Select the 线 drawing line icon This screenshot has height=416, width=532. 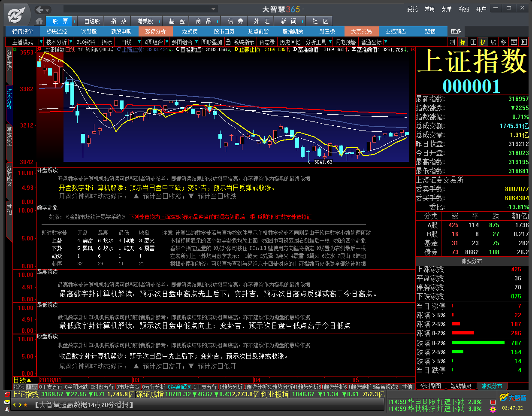coord(493,42)
